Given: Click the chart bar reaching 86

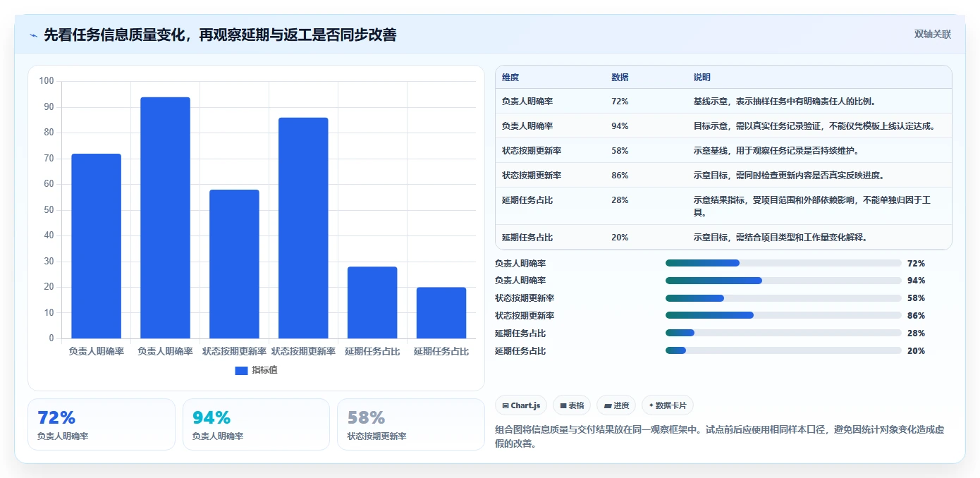Looking at the screenshot, I should pyautogui.click(x=303, y=228).
